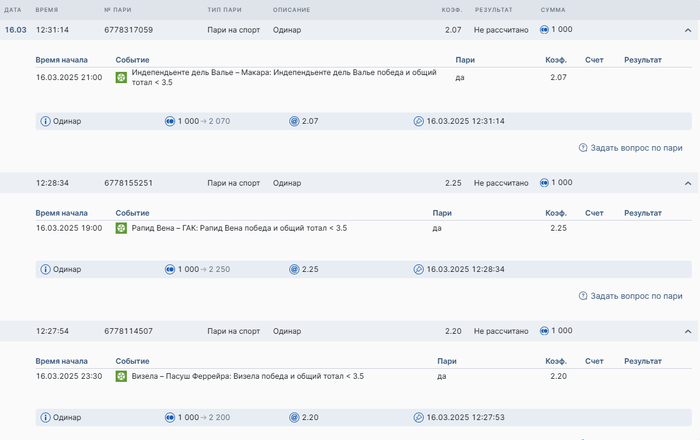The height and width of the screenshot is (440, 700).
Task: Click the Визела победа и общий тотал event text
Action: [x=247, y=376]
